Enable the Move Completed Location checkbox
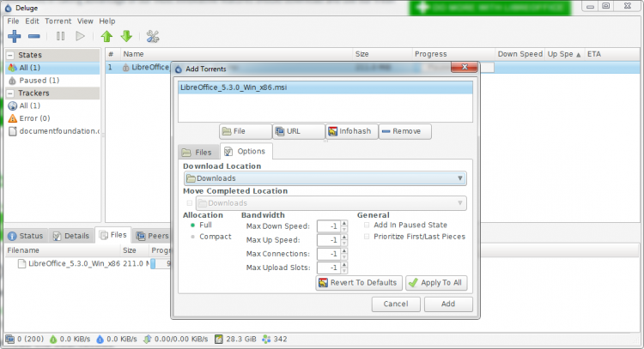The width and height of the screenshot is (644, 349). 190,203
